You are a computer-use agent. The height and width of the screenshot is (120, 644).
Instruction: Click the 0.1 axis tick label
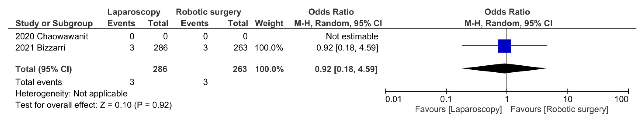(x=446, y=99)
